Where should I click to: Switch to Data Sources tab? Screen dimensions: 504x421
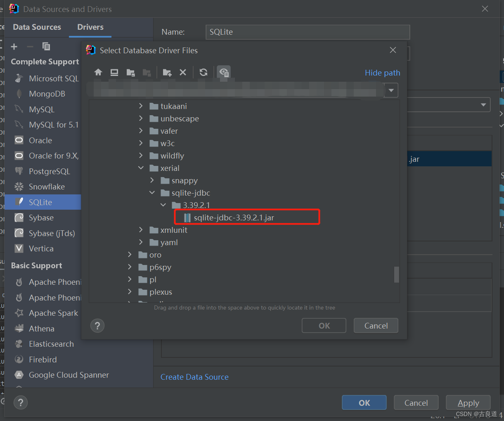(37, 27)
